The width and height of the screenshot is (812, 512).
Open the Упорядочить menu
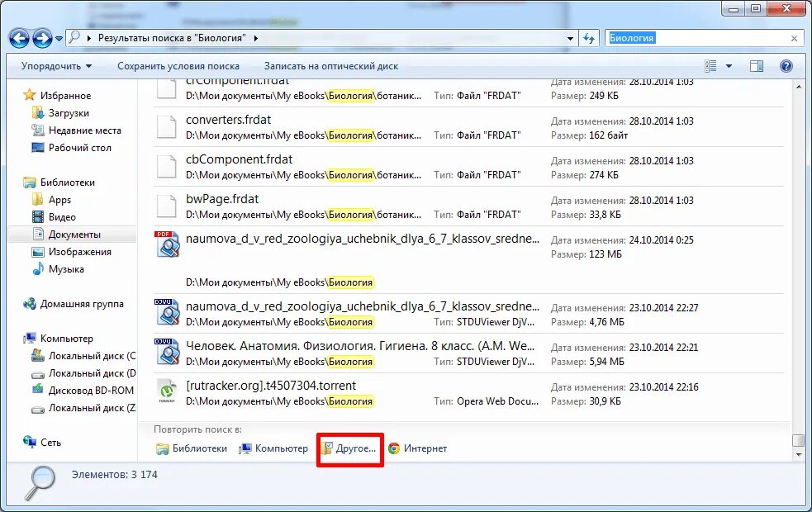click(x=56, y=66)
